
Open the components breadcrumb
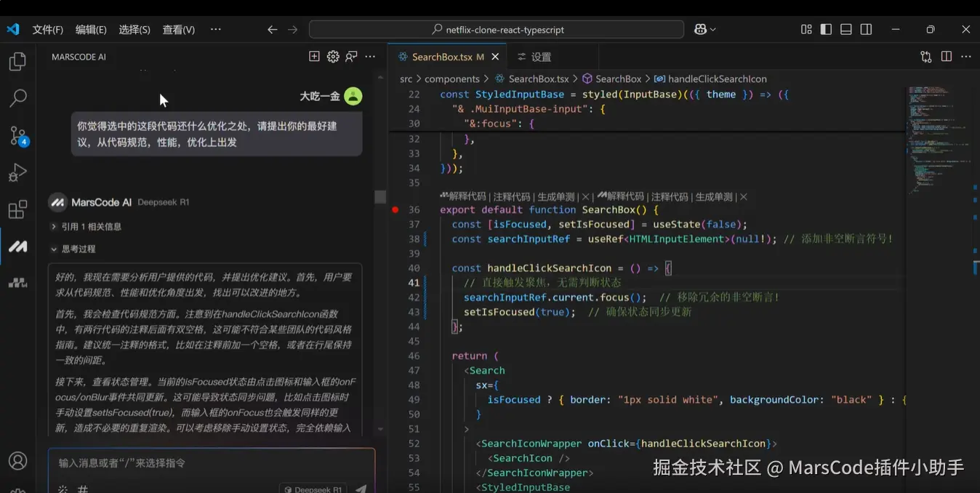pos(451,79)
